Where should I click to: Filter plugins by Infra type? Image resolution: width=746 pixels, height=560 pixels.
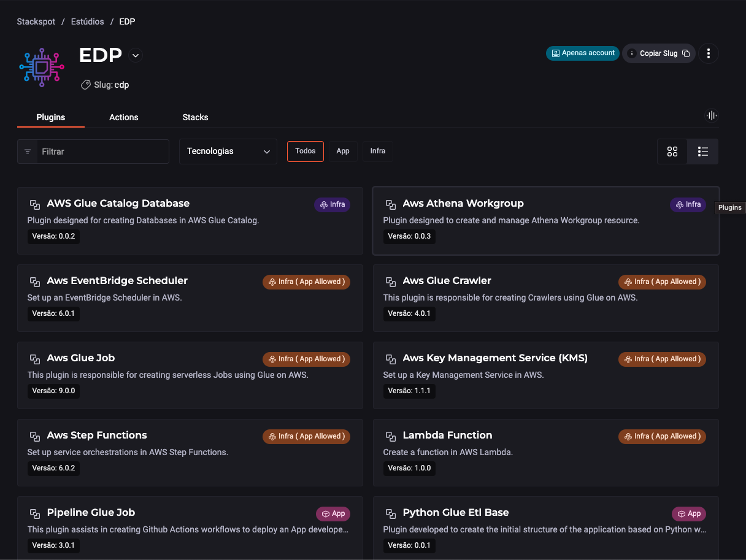coord(378,151)
